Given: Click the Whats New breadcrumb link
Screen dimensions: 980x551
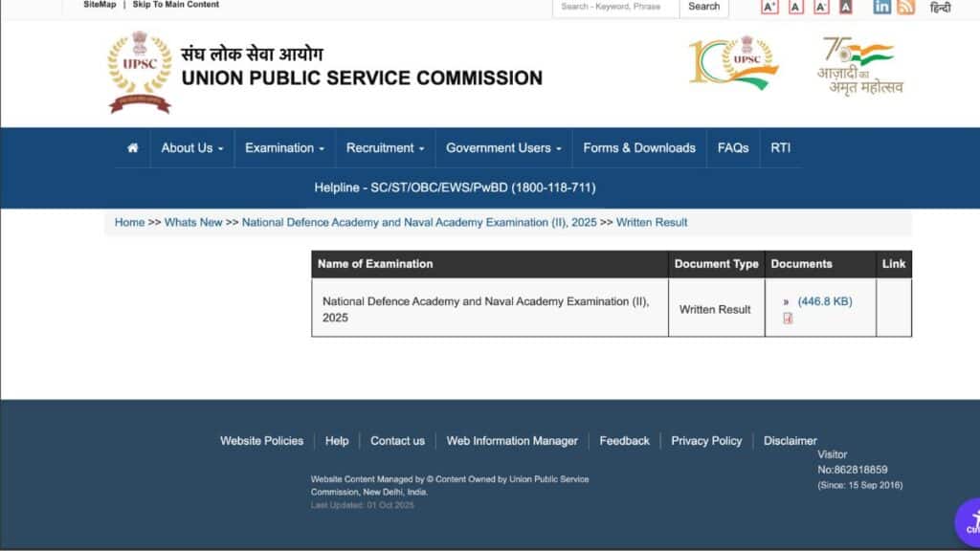Looking at the screenshot, I should coord(193,222).
